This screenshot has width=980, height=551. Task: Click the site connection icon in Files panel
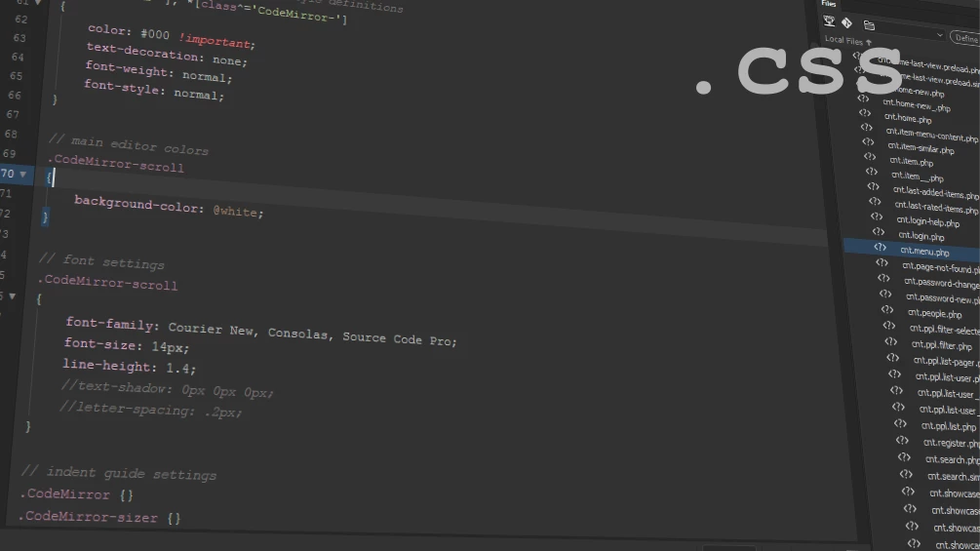[829, 21]
